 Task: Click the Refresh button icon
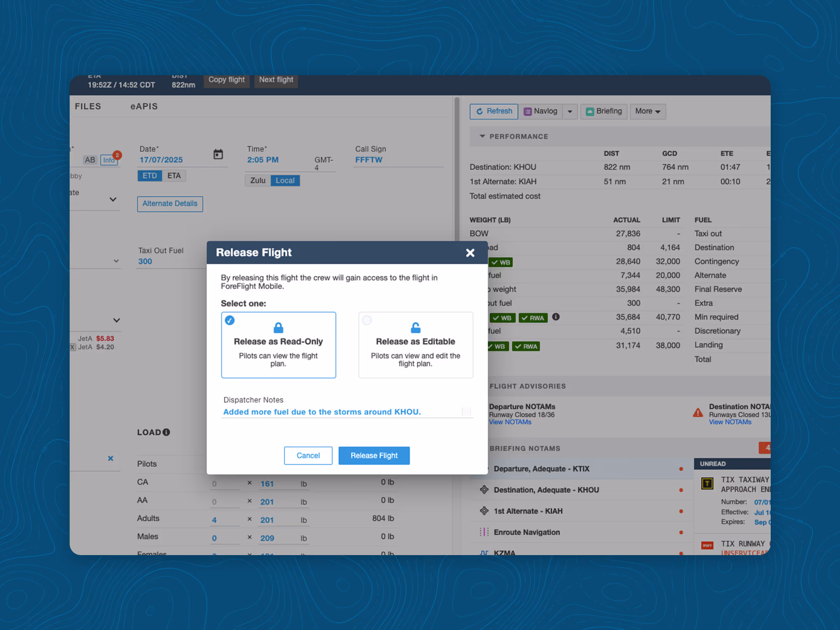point(479,111)
